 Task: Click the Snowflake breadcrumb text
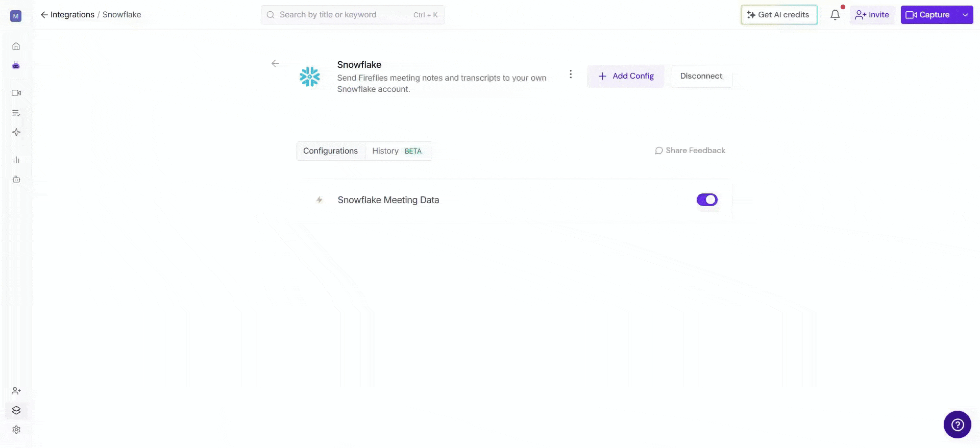click(121, 15)
